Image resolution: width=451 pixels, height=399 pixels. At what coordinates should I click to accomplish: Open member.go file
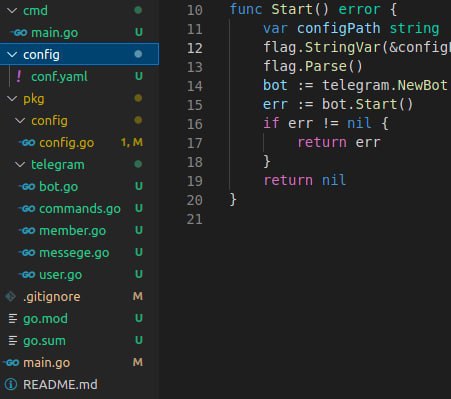[x=73, y=231]
